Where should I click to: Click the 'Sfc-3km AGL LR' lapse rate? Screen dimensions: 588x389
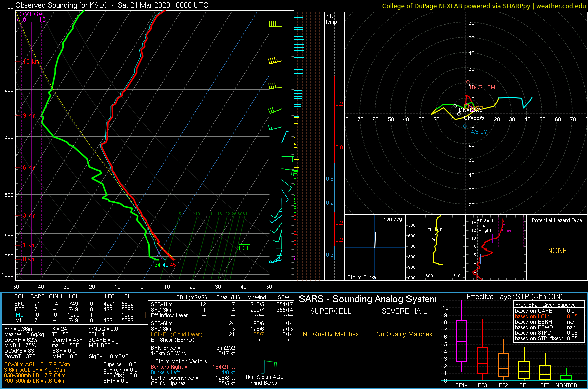[x=37, y=364]
